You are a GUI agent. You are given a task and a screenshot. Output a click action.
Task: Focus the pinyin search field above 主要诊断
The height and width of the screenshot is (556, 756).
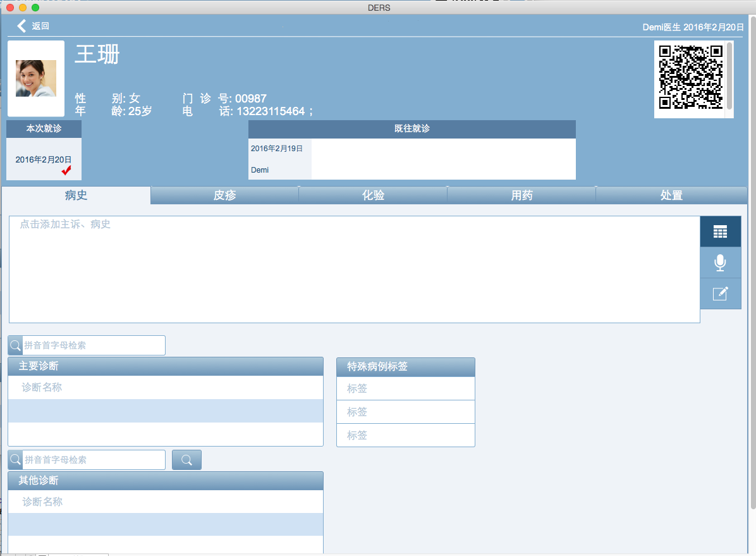[94, 345]
